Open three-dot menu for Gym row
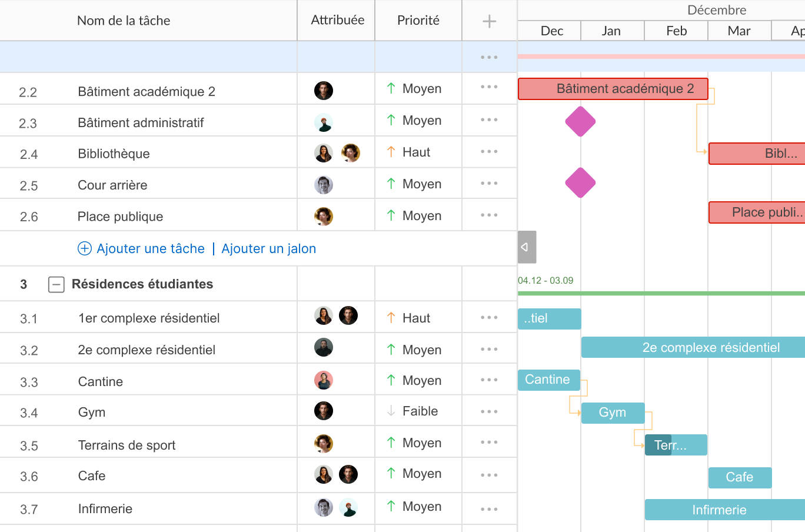Image resolution: width=805 pixels, height=532 pixels. [x=489, y=412]
